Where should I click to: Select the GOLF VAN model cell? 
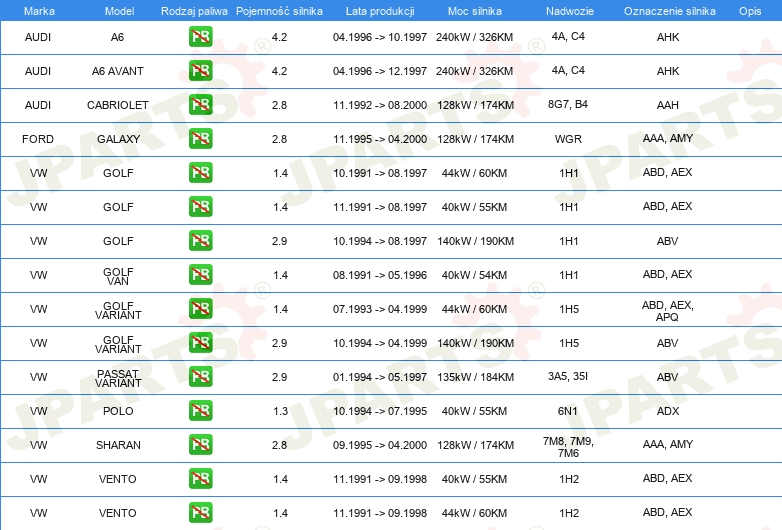pos(118,276)
